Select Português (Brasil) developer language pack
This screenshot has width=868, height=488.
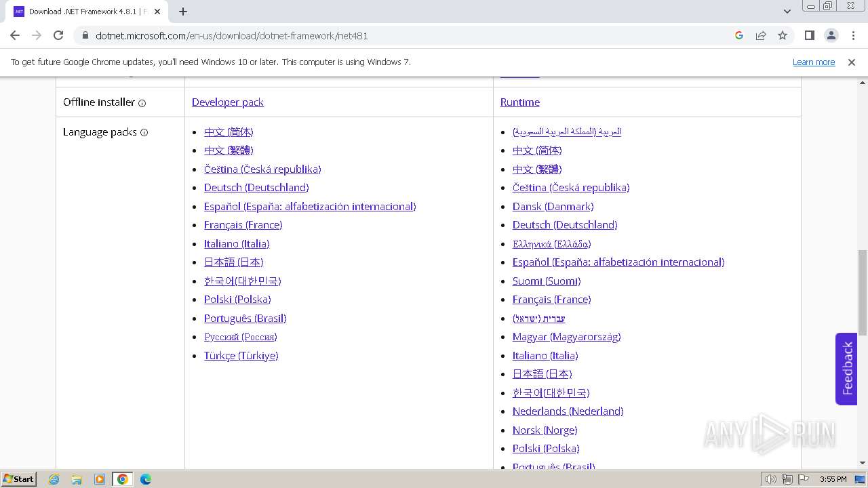pos(245,318)
